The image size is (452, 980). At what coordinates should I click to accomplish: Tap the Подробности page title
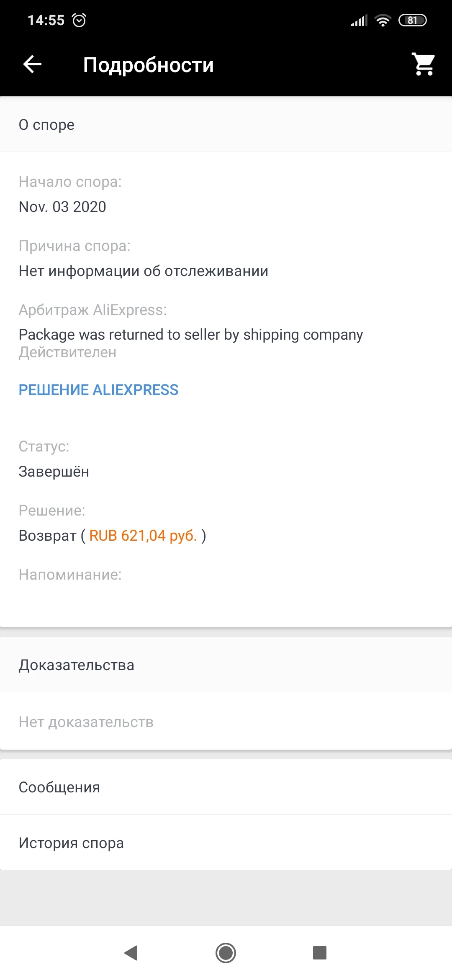[x=148, y=65]
